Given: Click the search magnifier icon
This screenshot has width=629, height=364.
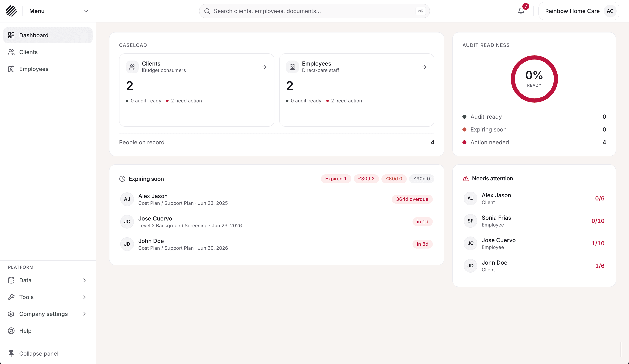Looking at the screenshot, I should tap(207, 11).
